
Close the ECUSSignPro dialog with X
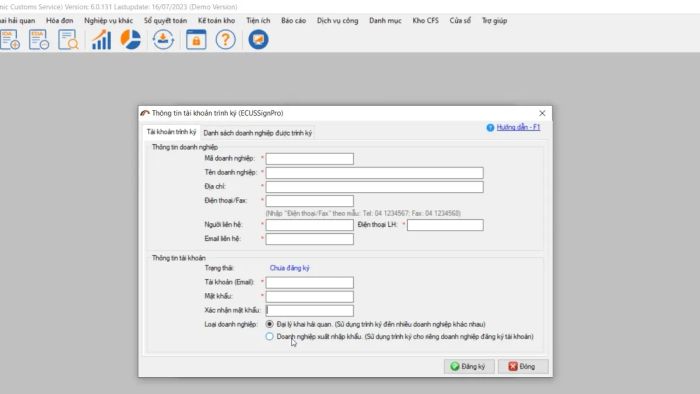coord(542,113)
